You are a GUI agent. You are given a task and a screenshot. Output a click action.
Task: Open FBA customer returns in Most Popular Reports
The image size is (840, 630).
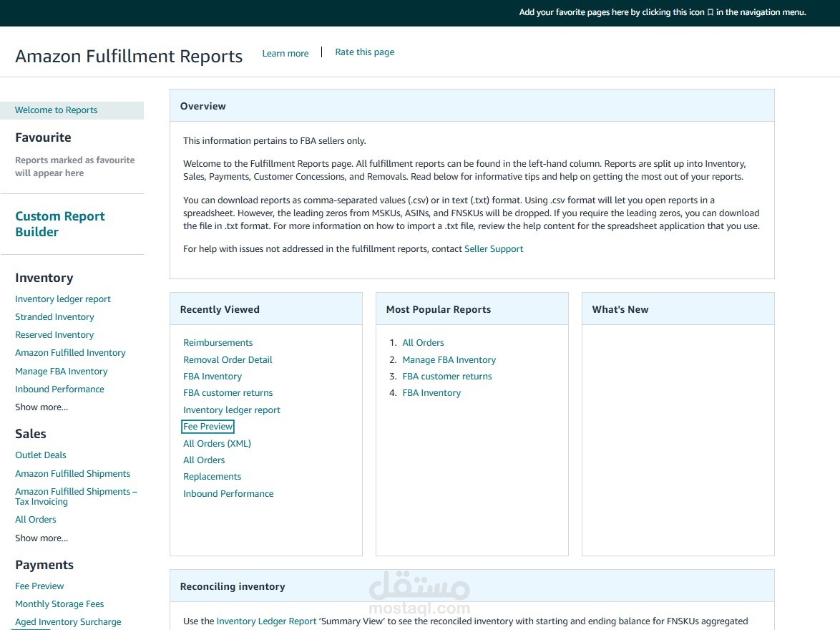tap(446, 377)
